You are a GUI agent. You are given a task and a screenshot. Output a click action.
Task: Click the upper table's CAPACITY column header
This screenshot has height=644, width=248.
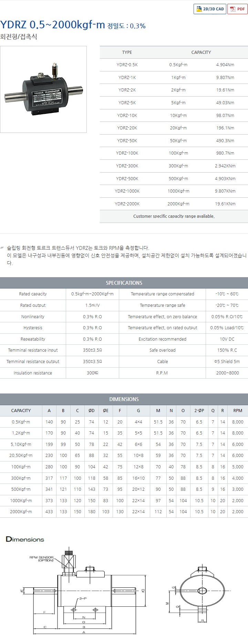pos(201,52)
